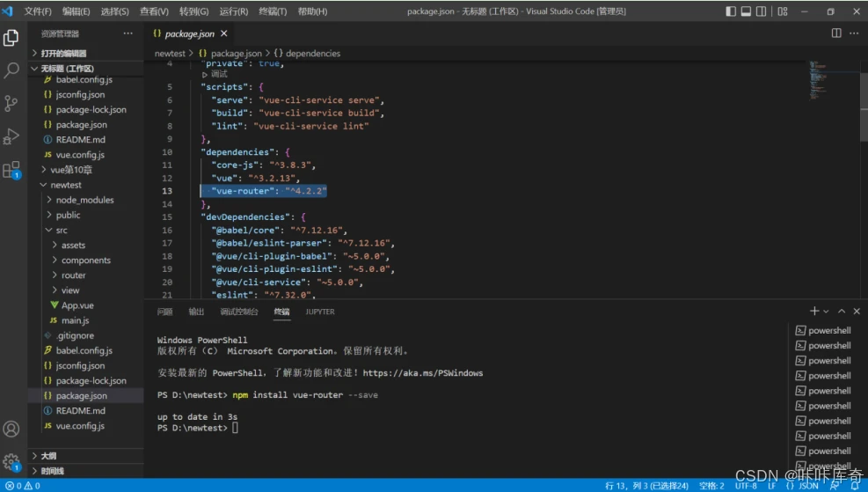The width and height of the screenshot is (868, 492).
Task: Toggle the primary sidebar layout button
Action: click(x=731, y=11)
